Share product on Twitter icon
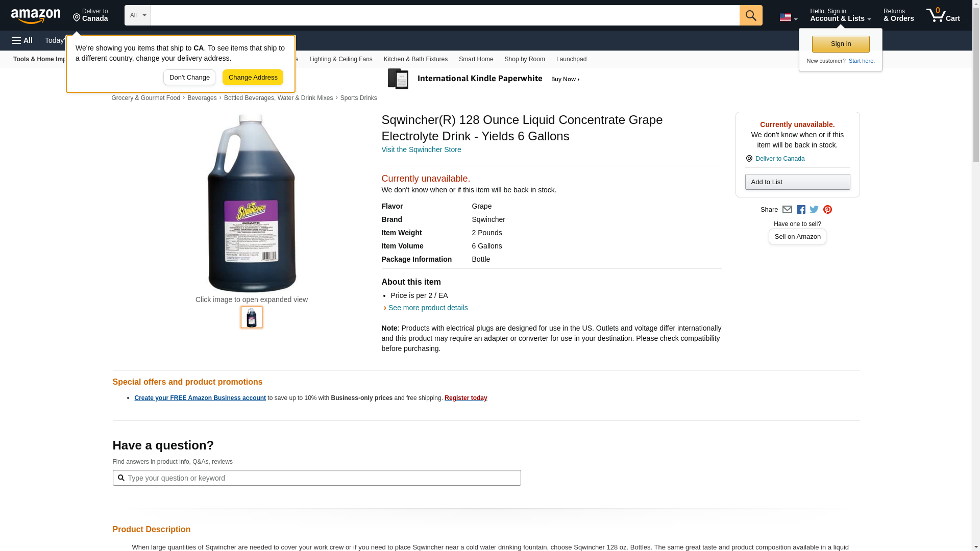The width and height of the screenshot is (980, 551). tap(814, 210)
